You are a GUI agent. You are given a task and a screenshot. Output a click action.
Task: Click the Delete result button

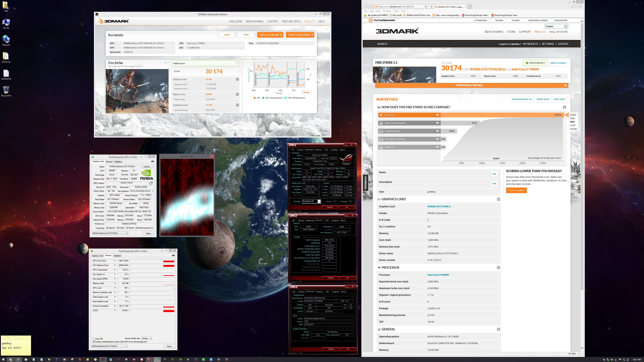coord(543,99)
